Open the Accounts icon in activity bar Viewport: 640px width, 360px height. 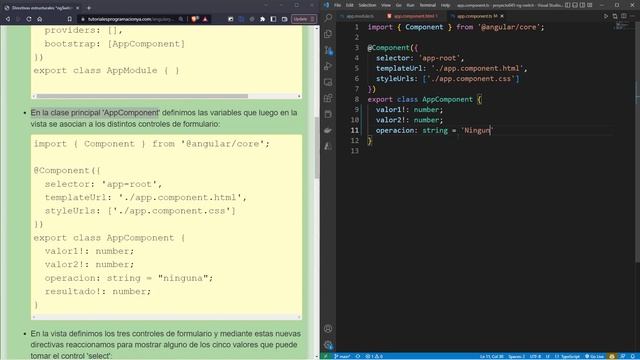coord(328,329)
